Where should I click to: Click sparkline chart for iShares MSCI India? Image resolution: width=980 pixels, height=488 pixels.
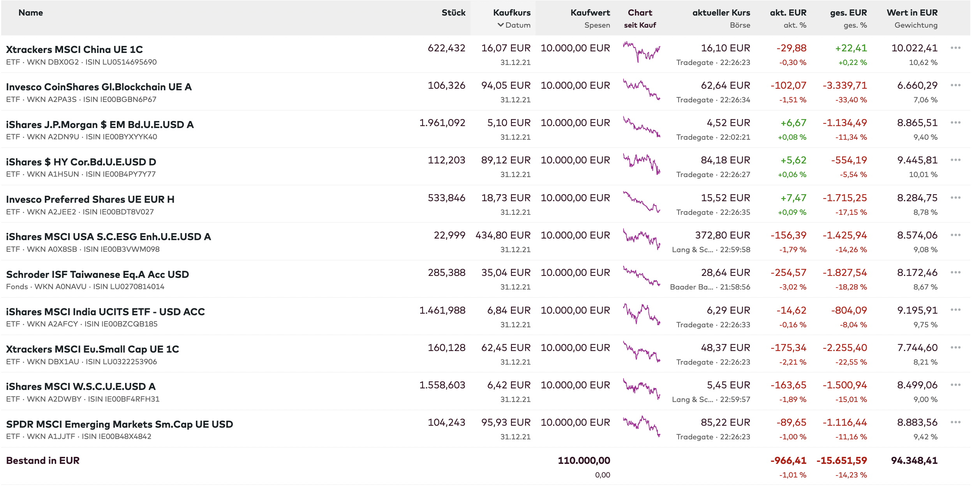[641, 314]
